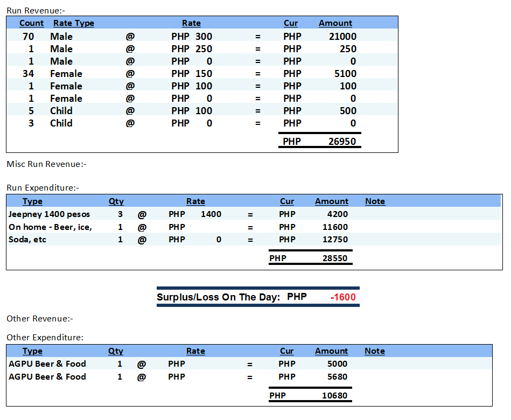Viewport: 511px width, 420px height.
Task: Select the Soda, etc expenditure type
Action: pyautogui.click(x=27, y=240)
